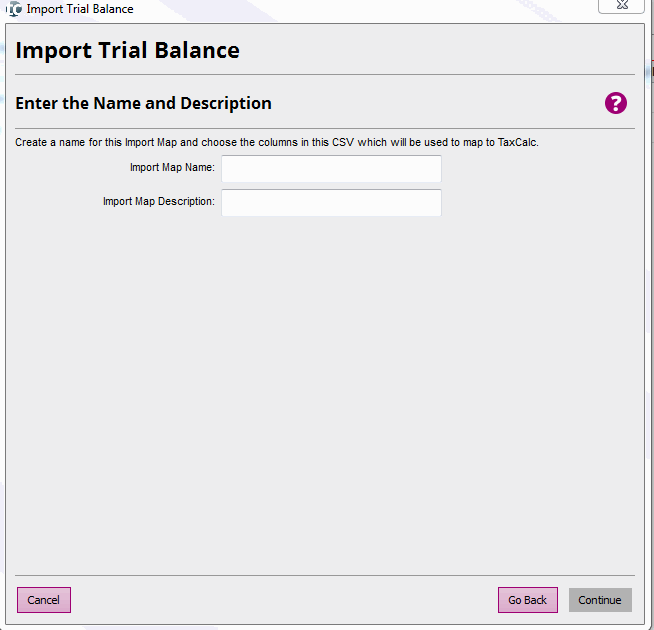Select 'Enter the Name and Description' subheading

143,103
